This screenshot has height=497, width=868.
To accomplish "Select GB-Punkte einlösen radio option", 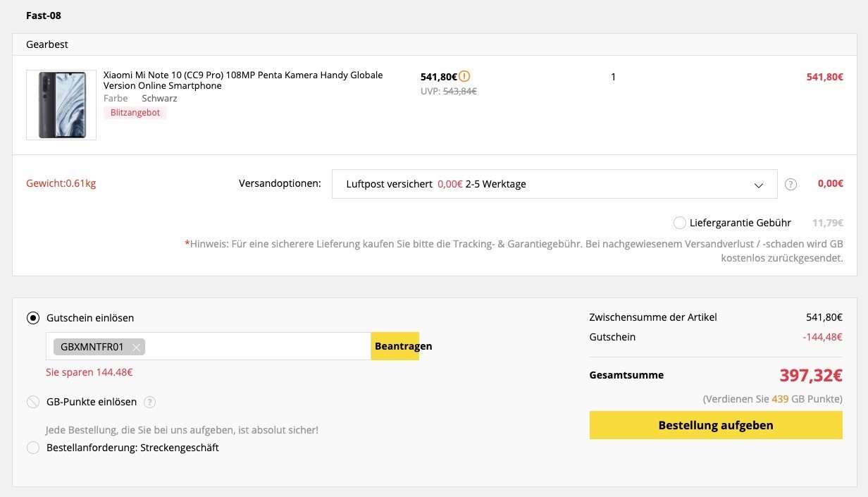I will click(33, 402).
